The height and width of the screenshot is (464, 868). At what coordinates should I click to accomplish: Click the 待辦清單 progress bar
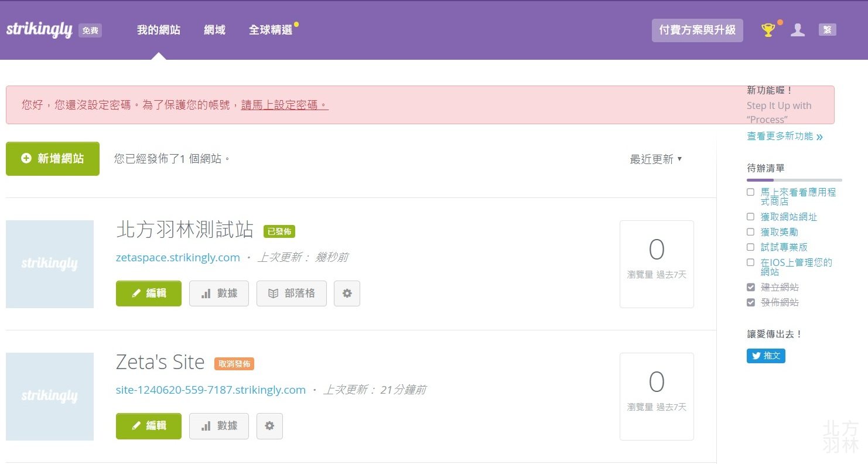point(794,180)
